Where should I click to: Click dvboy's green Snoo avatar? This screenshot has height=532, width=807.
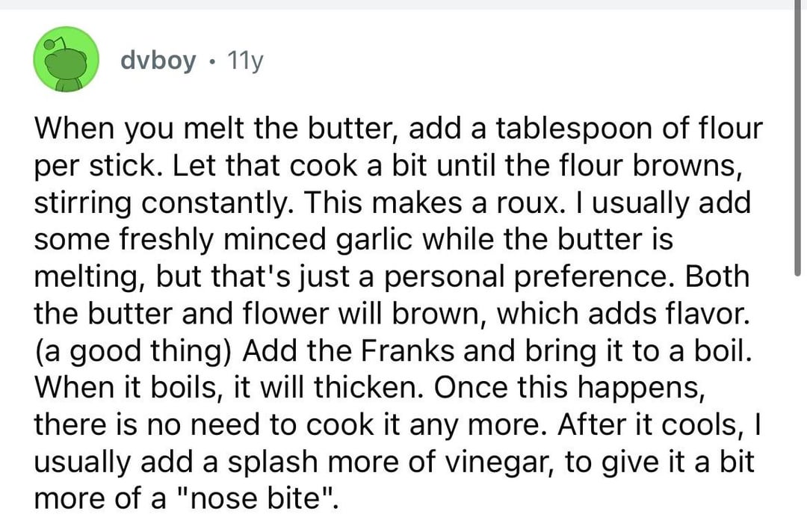pyautogui.click(x=68, y=62)
